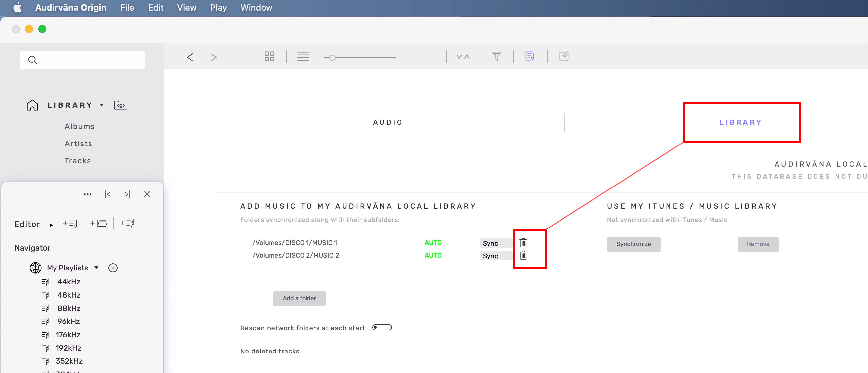Click the add folder icon in Editor
Image resolution: width=868 pixels, height=373 pixels.
point(99,223)
